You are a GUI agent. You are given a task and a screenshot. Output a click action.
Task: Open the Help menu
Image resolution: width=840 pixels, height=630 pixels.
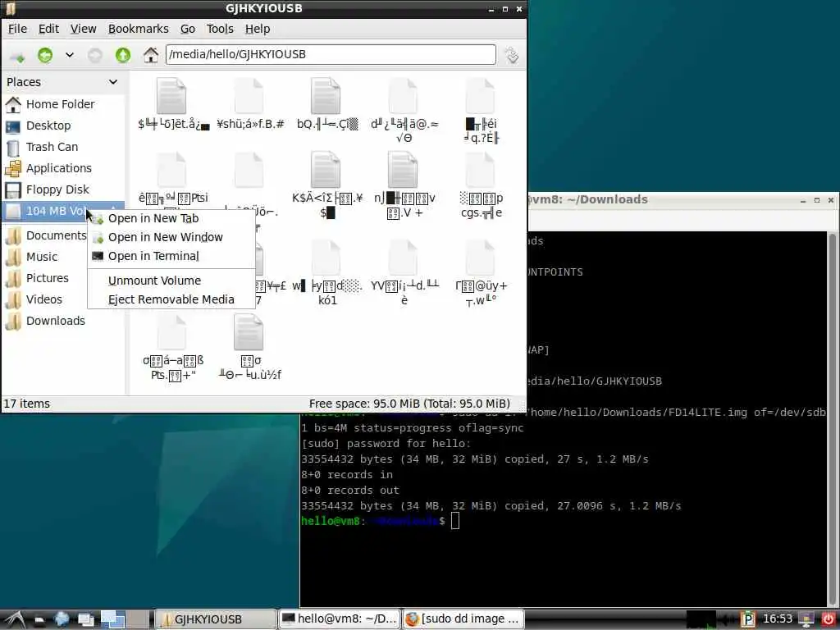(257, 29)
